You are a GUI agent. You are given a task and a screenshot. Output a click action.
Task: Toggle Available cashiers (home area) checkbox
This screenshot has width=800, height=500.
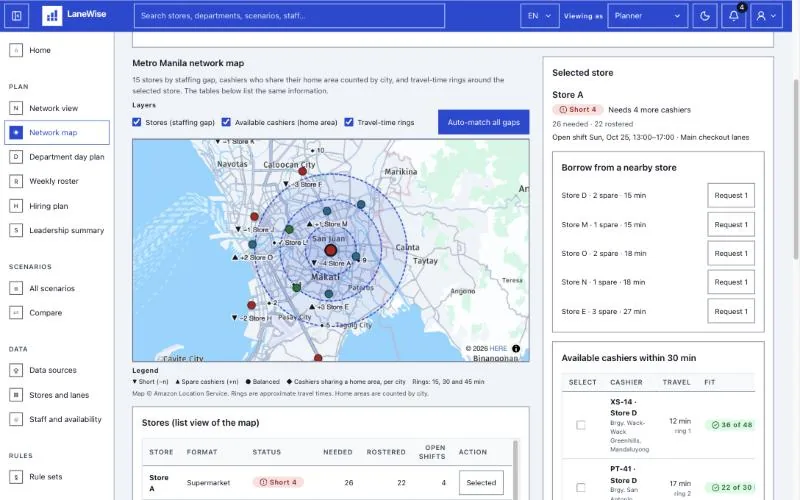click(x=226, y=122)
